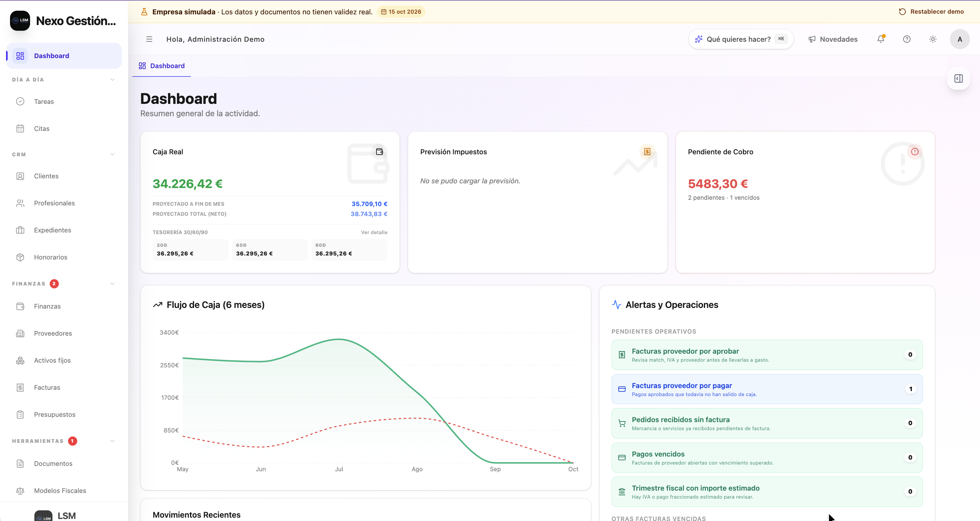This screenshot has height=521, width=980.
Task: Collapse the Día a día section
Action: [x=112, y=79]
